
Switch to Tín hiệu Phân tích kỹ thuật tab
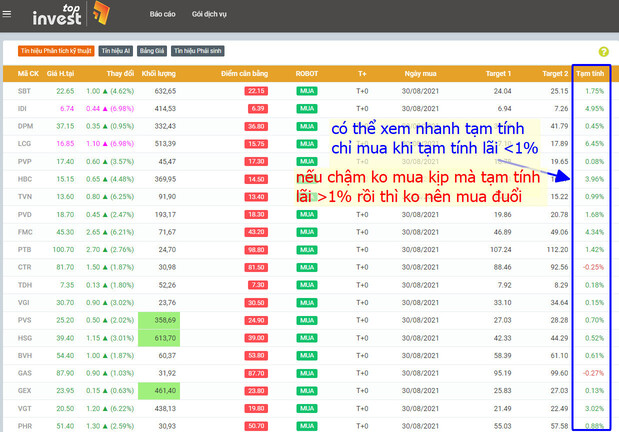[55, 50]
